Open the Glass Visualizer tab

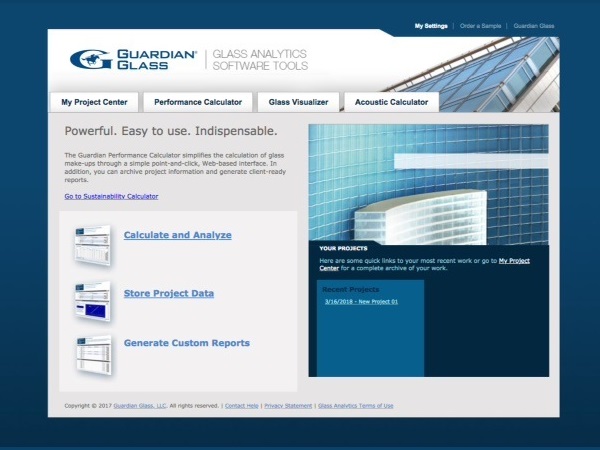(298, 102)
